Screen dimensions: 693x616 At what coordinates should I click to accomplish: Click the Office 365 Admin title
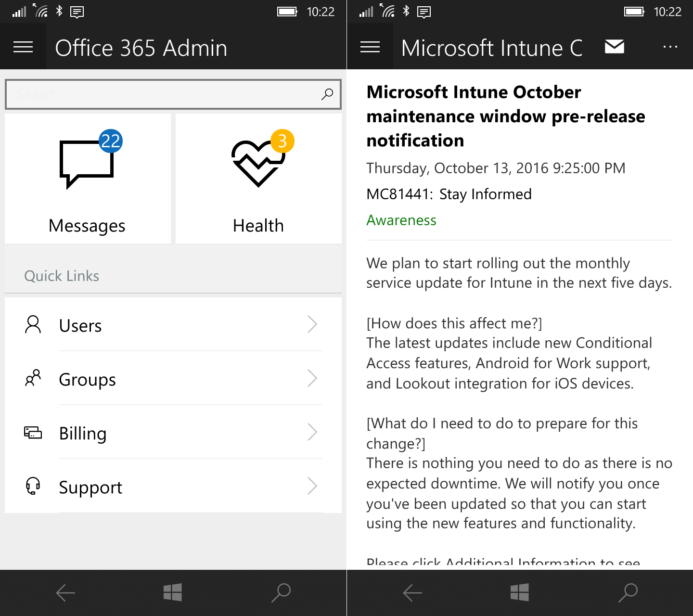pyautogui.click(x=141, y=48)
